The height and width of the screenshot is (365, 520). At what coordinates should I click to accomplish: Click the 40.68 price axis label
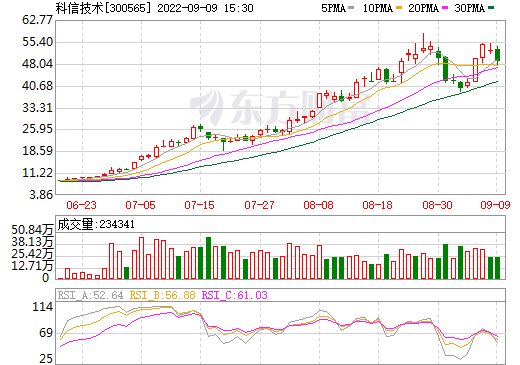point(37,86)
